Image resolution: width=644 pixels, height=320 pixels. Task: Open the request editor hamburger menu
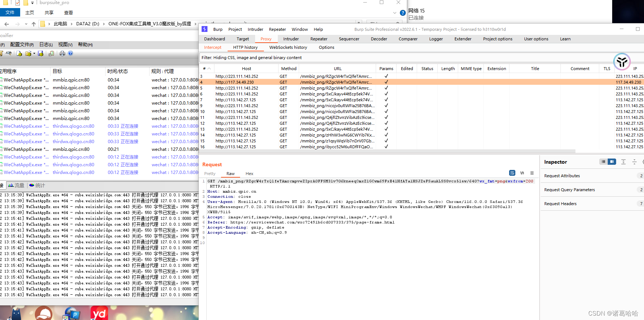(x=532, y=173)
